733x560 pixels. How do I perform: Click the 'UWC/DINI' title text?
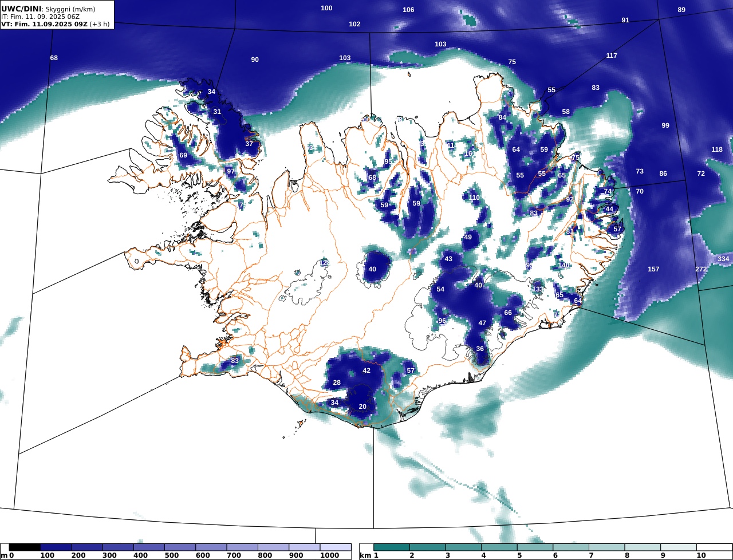21,9
